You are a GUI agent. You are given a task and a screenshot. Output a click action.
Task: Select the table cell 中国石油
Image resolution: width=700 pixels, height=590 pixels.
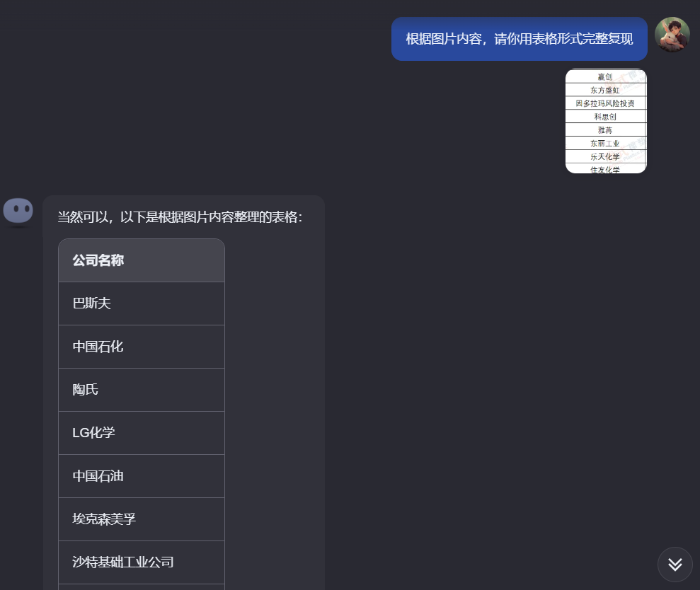coord(142,476)
